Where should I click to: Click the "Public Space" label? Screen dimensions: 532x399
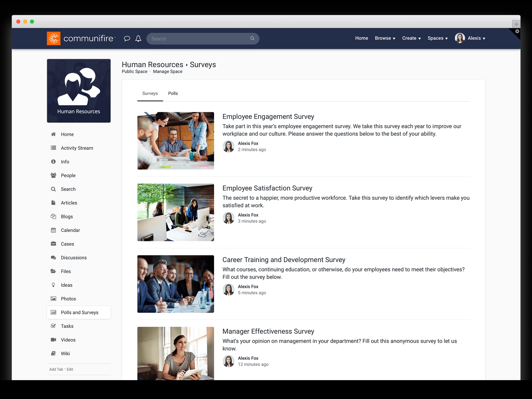[x=135, y=71]
